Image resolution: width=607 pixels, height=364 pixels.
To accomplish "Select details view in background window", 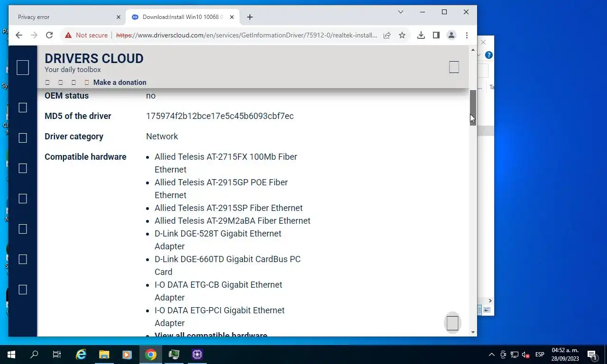I will 479,310.
